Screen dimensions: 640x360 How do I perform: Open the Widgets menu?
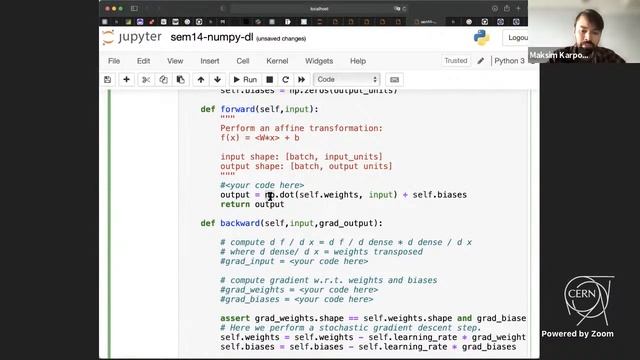pos(319,61)
